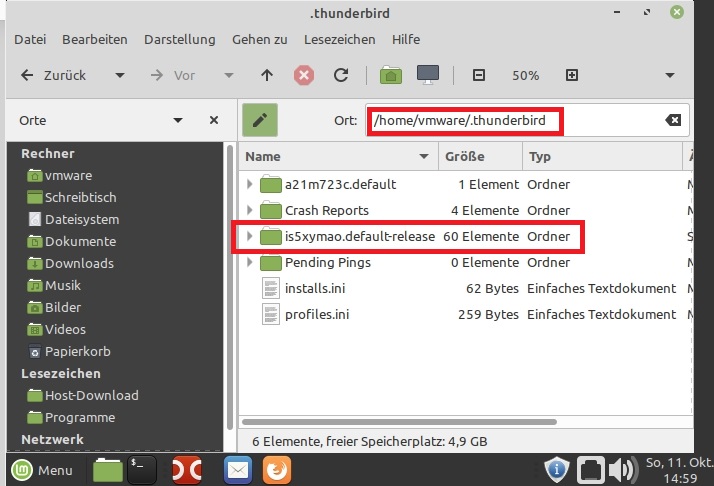The height and width of the screenshot is (486, 714).
Task: Click the horizontal scrollbar of file list
Action: [x=399, y=422]
